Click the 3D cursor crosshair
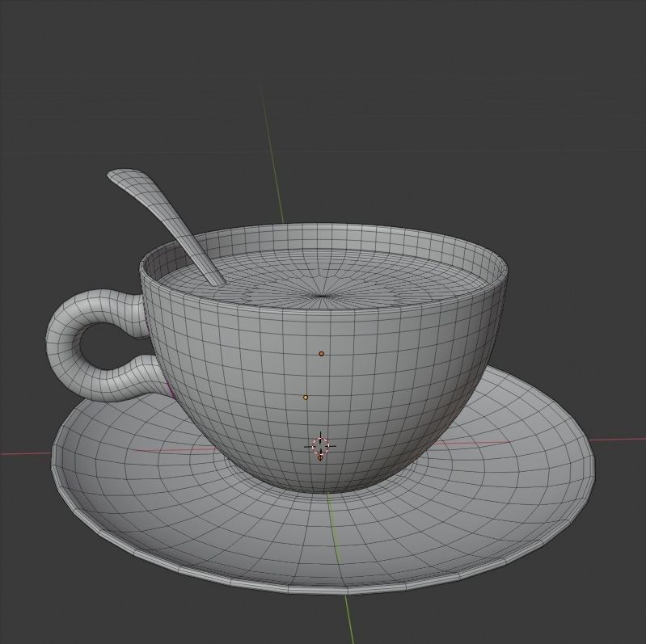This screenshot has width=646, height=644. [320, 446]
